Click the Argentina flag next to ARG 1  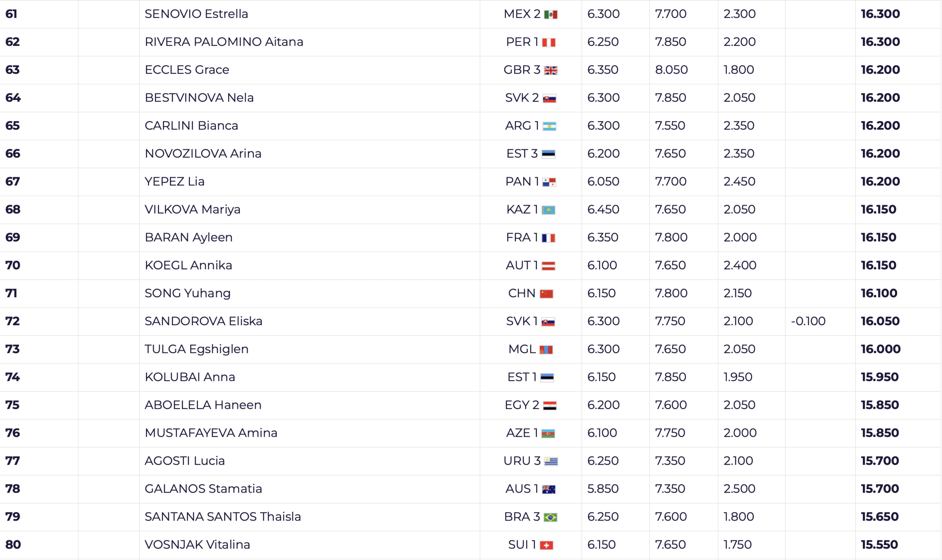click(549, 127)
